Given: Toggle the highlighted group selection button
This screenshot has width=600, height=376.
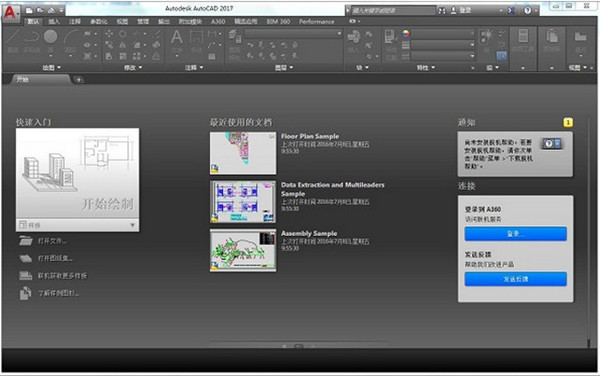Looking at the screenshot, I should pos(501,57).
